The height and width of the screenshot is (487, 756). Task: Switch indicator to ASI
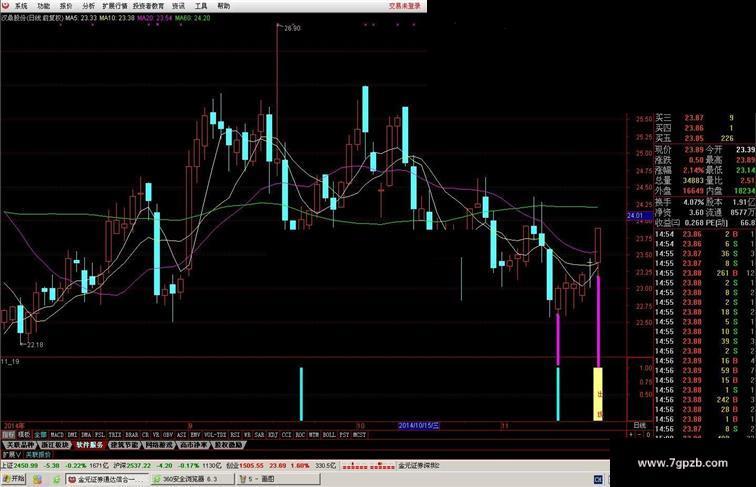[181, 434]
